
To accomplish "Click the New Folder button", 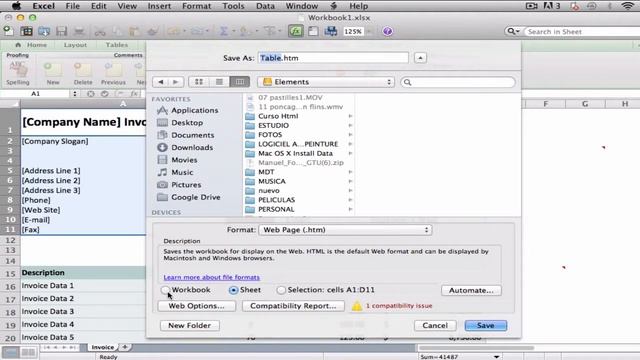I will click(x=189, y=325).
